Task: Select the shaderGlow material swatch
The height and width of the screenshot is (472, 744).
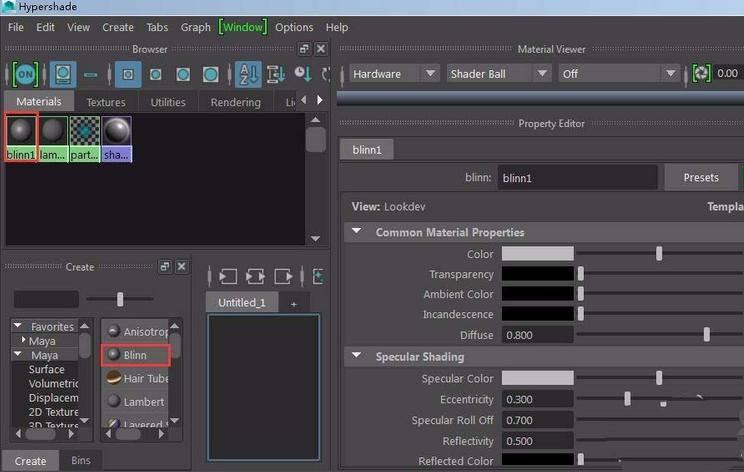Action: pos(116,138)
